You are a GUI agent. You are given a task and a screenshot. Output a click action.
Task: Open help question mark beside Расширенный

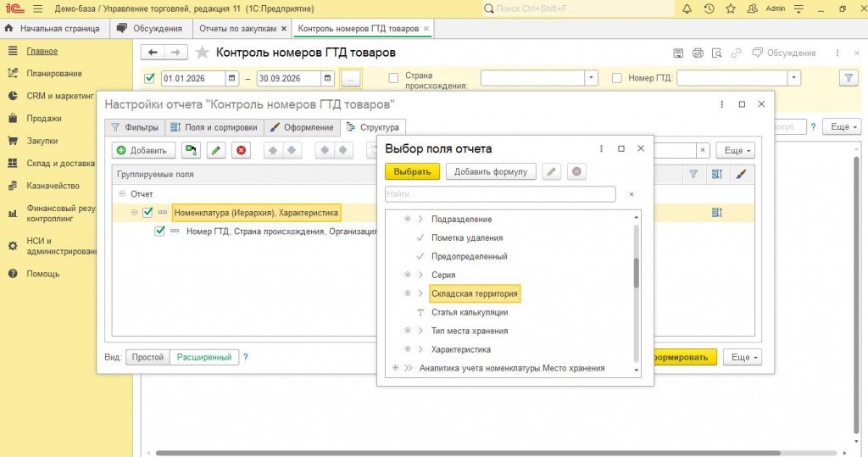click(246, 357)
